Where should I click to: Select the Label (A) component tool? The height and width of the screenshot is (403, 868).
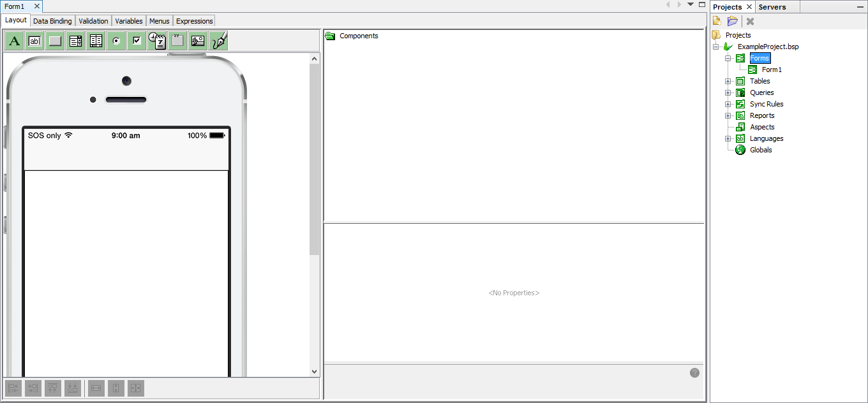pyautogui.click(x=14, y=41)
